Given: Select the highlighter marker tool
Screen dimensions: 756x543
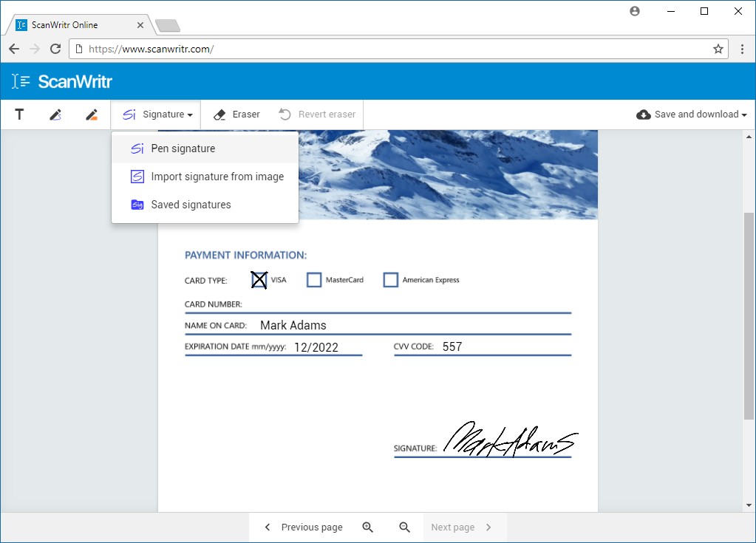Looking at the screenshot, I should pos(92,115).
